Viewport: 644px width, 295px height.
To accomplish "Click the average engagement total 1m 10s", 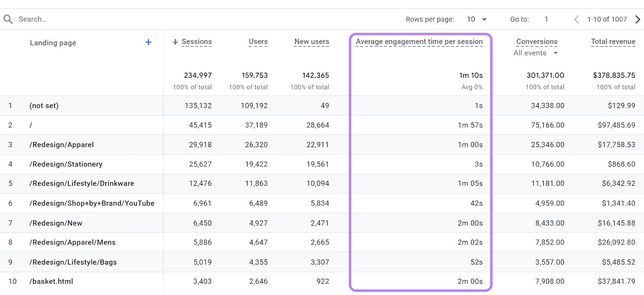I will click(471, 75).
